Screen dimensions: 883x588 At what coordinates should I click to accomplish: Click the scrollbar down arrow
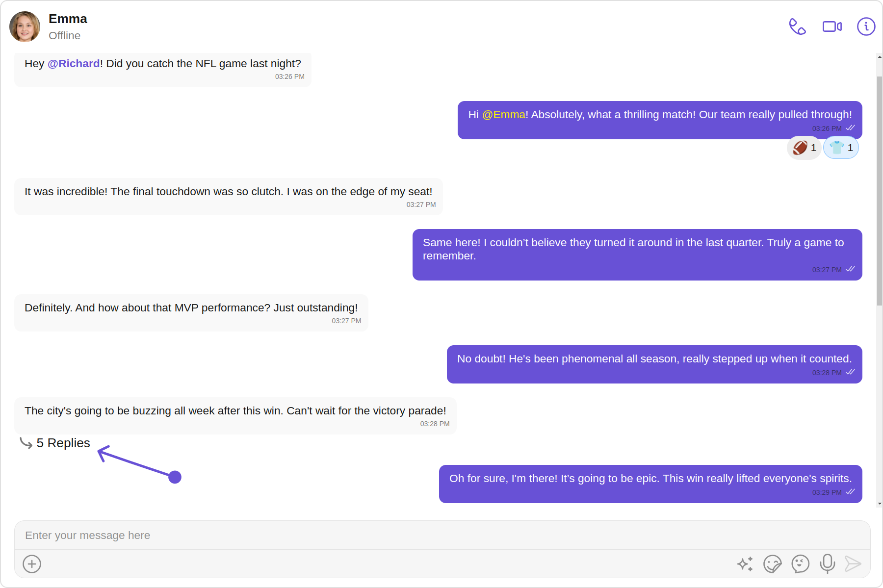pyautogui.click(x=879, y=504)
